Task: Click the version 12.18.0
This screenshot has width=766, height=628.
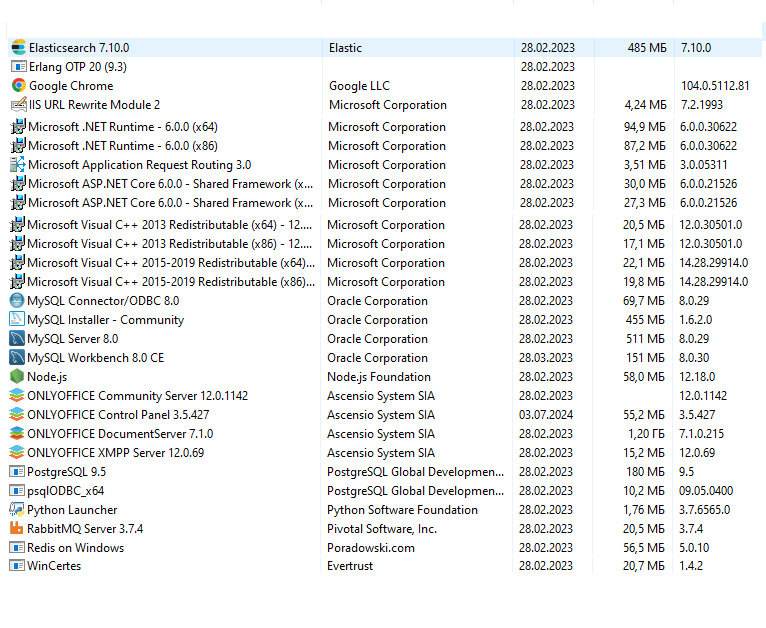Action: coord(697,377)
